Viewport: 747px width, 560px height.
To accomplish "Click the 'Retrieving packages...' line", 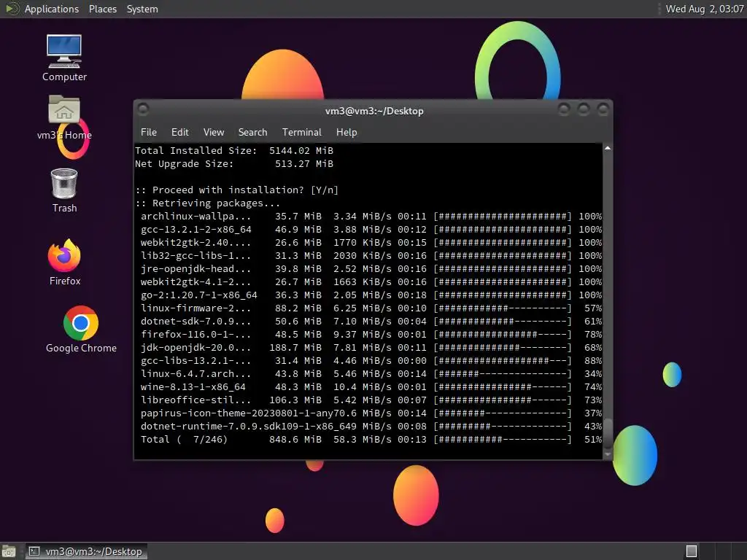I will (x=207, y=203).
